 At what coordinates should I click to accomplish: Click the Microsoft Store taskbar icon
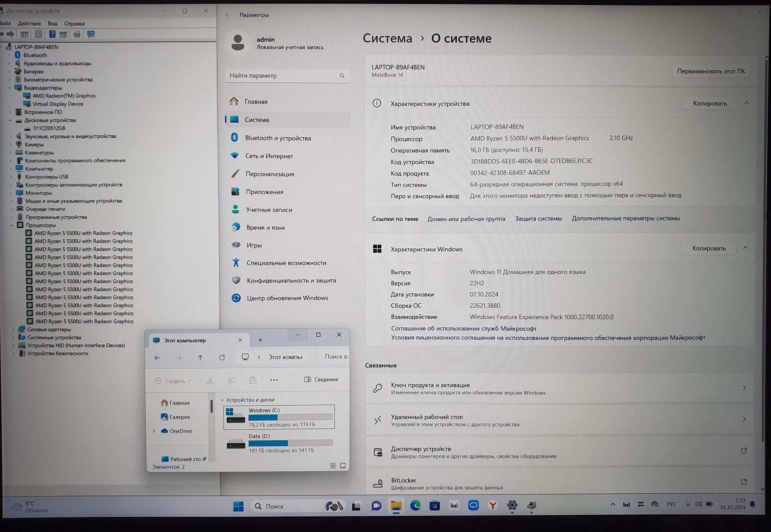pyautogui.click(x=434, y=506)
